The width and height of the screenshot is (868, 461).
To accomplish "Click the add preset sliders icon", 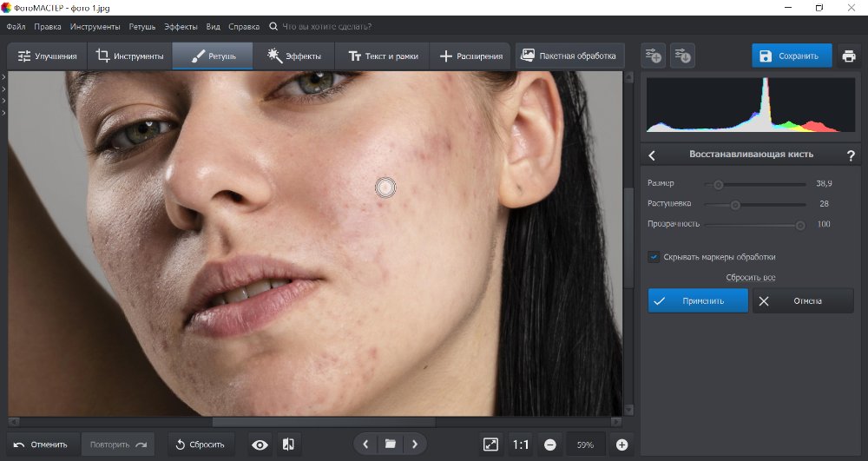I will tap(653, 56).
